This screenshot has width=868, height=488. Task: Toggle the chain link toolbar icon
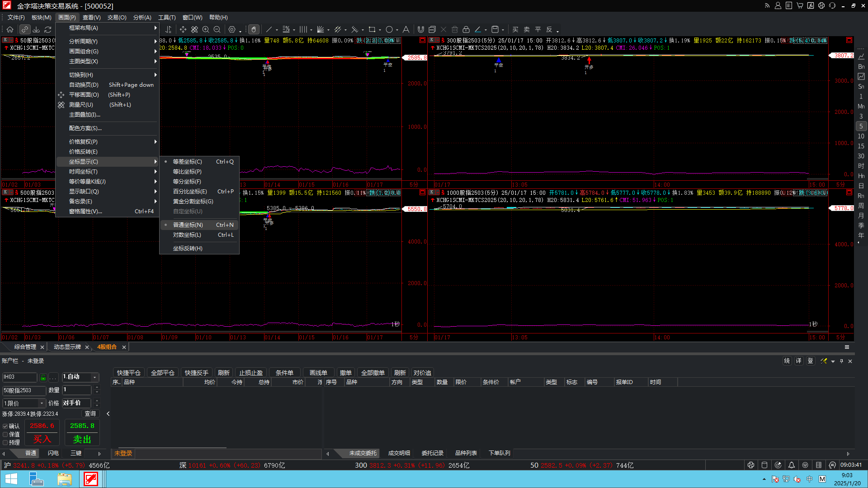pos(24,29)
